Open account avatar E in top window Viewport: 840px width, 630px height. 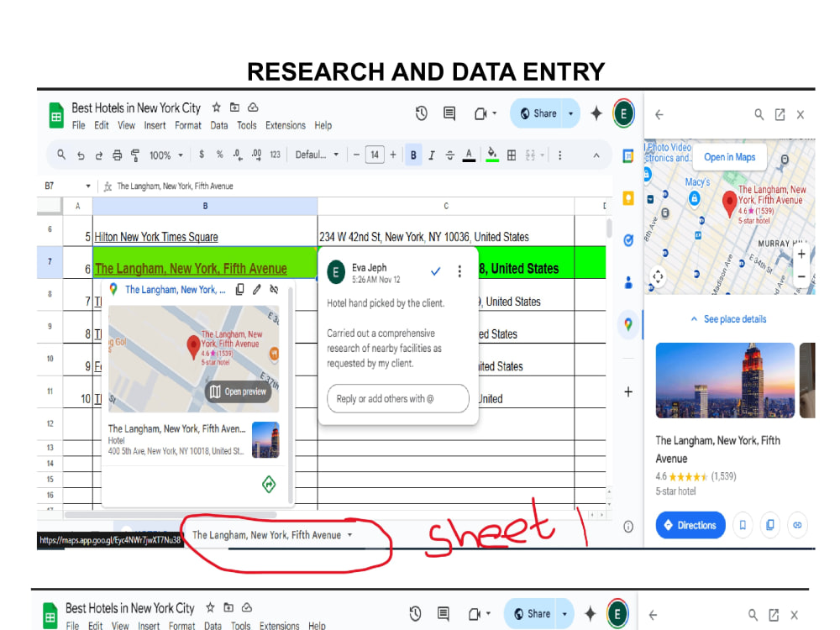(624, 113)
